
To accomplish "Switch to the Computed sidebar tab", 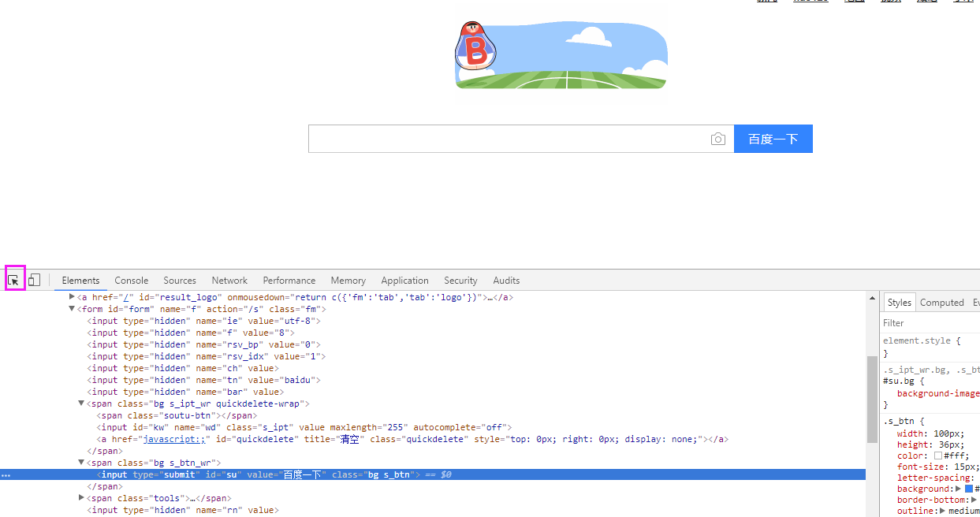I will (941, 303).
